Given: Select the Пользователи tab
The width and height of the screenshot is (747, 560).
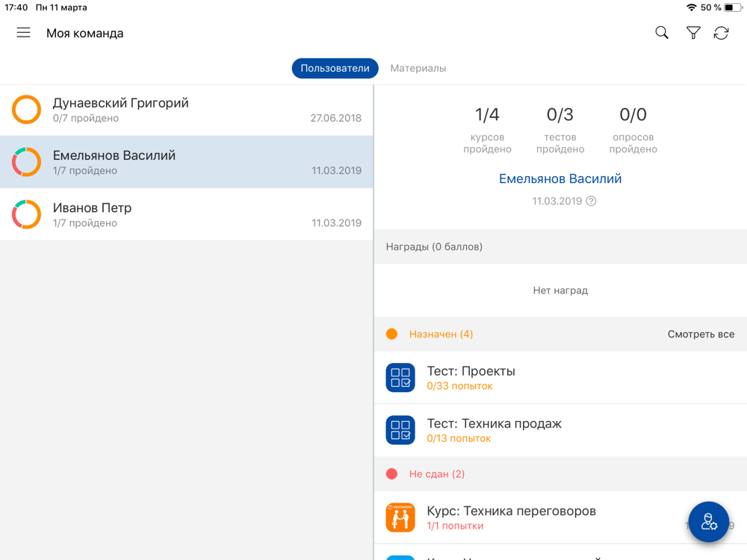Looking at the screenshot, I should [335, 68].
